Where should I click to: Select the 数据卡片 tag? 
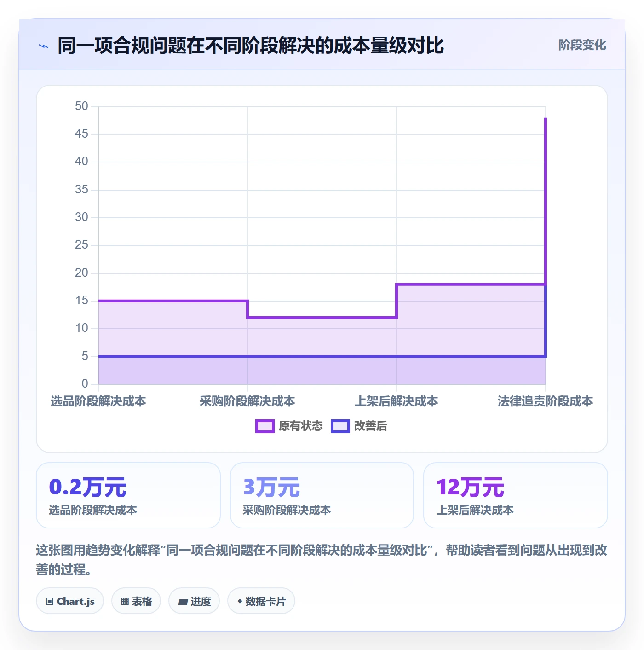click(x=261, y=601)
